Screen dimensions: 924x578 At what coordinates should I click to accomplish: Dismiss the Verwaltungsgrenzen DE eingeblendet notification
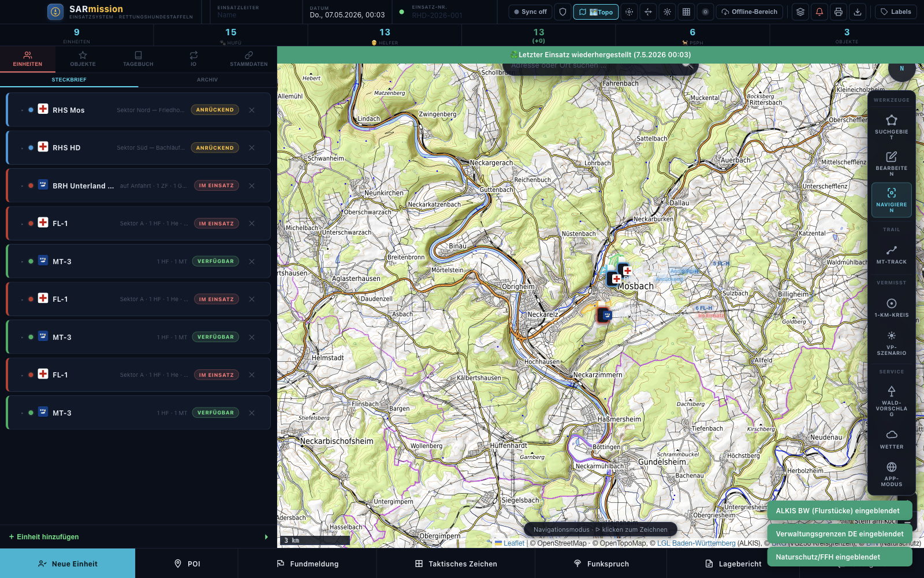pyautogui.click(x=840, y=534)
